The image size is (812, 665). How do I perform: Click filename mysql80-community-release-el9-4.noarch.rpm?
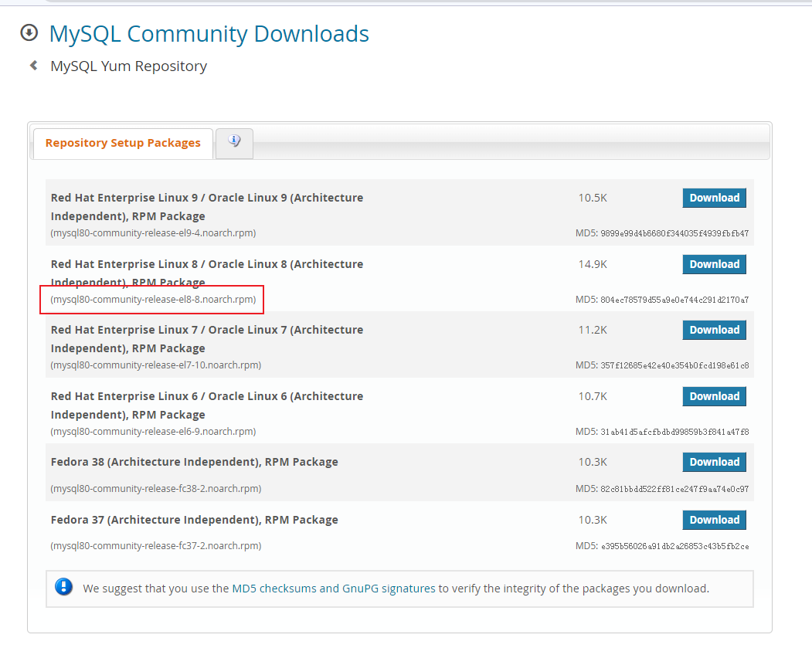pos(153,233)
